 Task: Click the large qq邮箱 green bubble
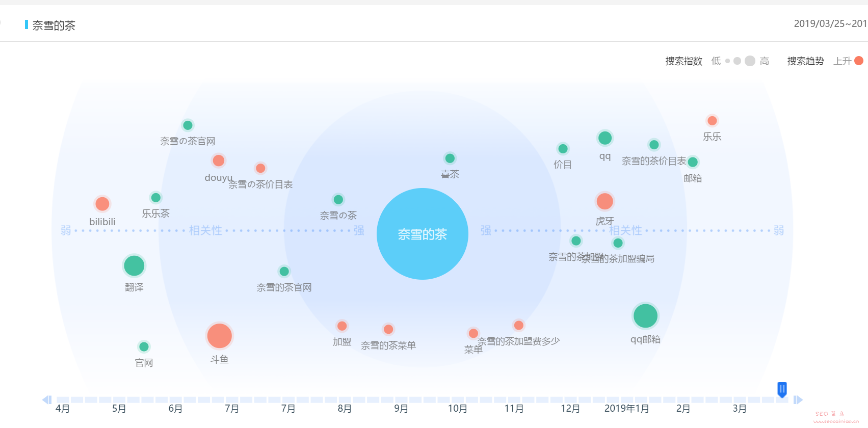coord(645,316)
